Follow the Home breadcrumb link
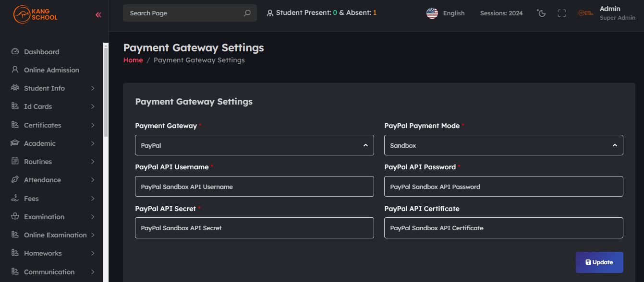The height and width of the screenshot is (282, 644). coord(133,60)
